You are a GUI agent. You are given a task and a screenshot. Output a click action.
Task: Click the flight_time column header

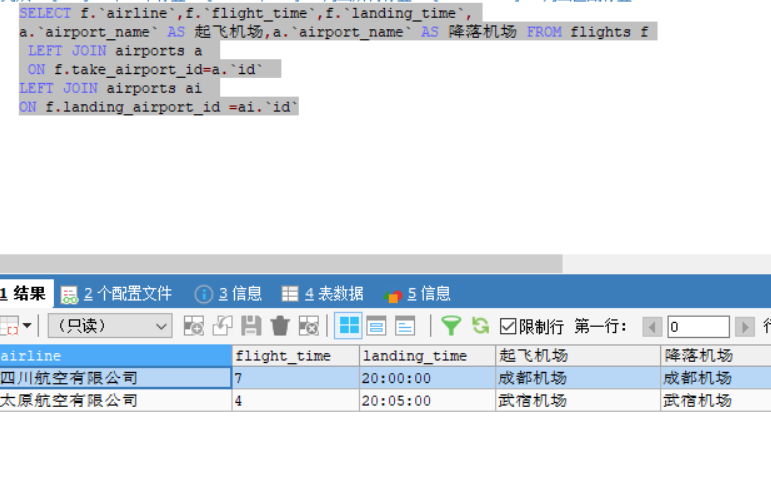point(296,355)
